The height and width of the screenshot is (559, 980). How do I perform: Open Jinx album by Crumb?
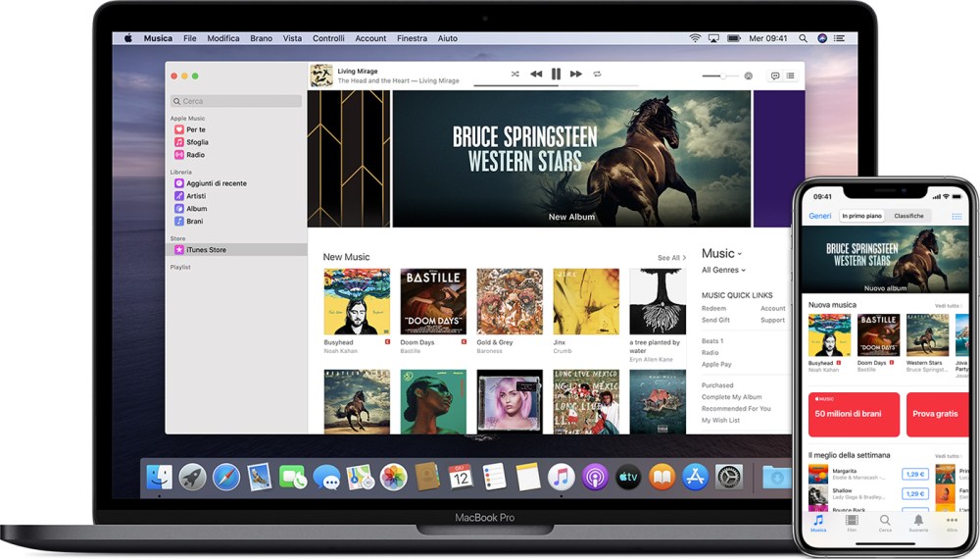(586, 301)
